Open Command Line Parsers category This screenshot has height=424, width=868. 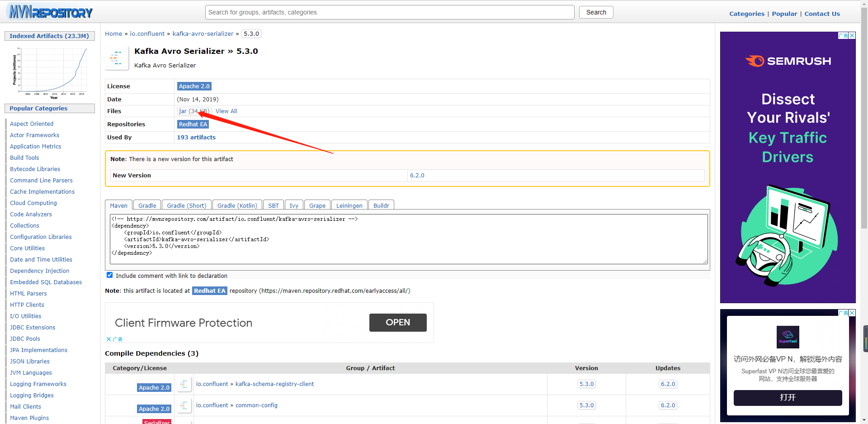(41, 180)
